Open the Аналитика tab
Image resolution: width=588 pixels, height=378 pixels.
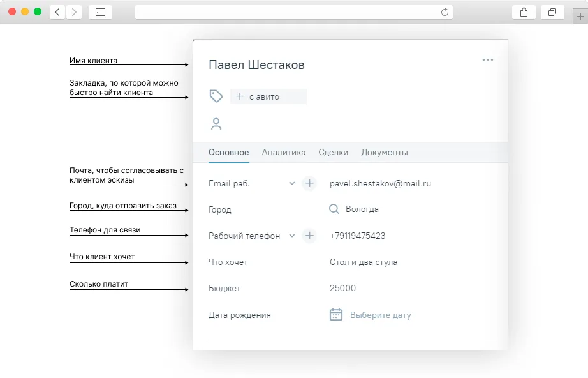284,153
